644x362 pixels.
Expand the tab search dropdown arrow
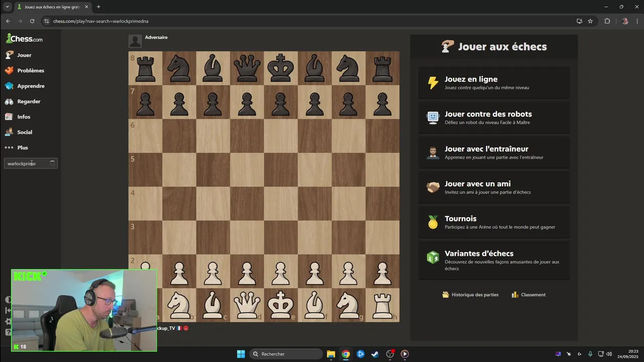coord(7,7)
